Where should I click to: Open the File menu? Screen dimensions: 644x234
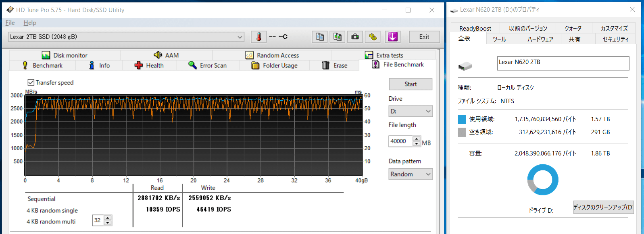pyautogui.click(x=10, y=23)
